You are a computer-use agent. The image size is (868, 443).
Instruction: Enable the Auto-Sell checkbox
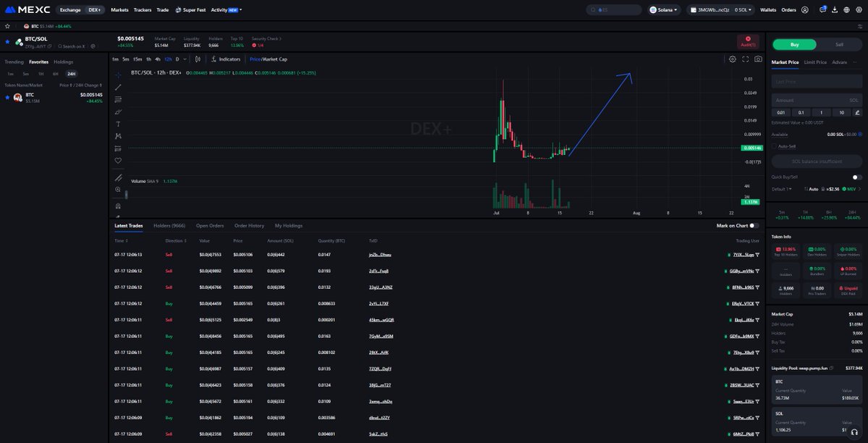pos(774,146)
